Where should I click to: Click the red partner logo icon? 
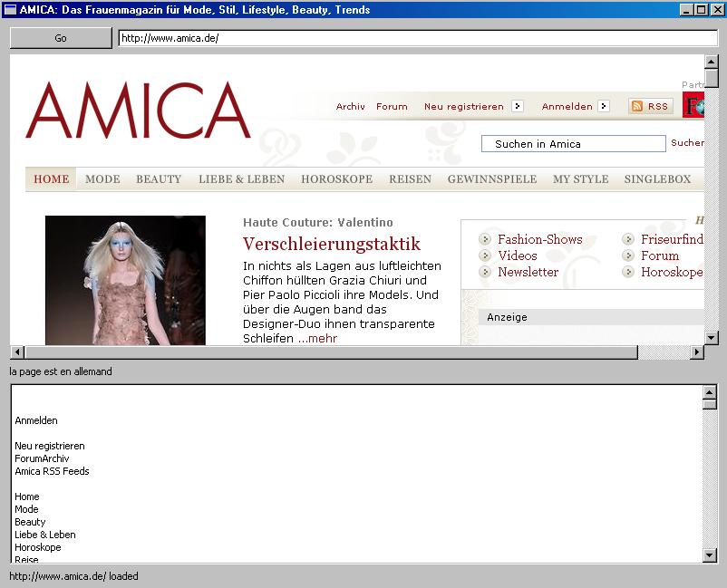pos(693,105)
